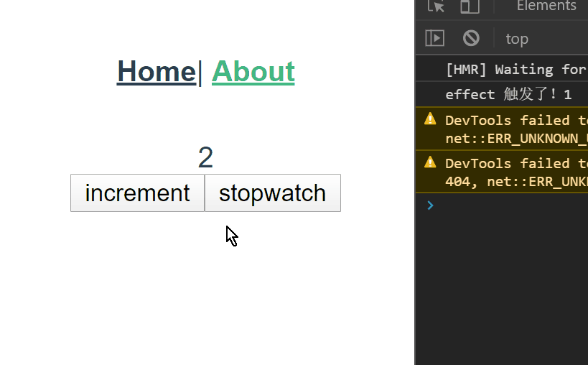
Task: Click the first DevTools failed warning message
Action: pyautogui.click(x=515, y=128)
